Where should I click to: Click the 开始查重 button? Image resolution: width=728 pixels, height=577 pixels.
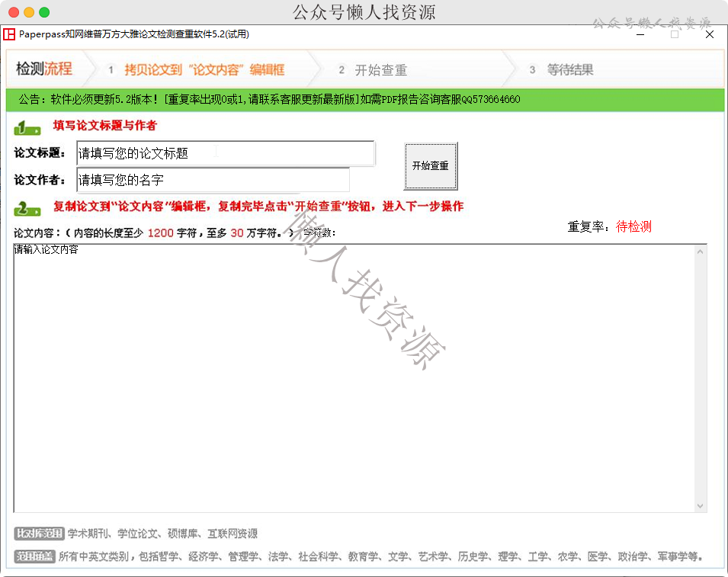click(x=431, y=165)
